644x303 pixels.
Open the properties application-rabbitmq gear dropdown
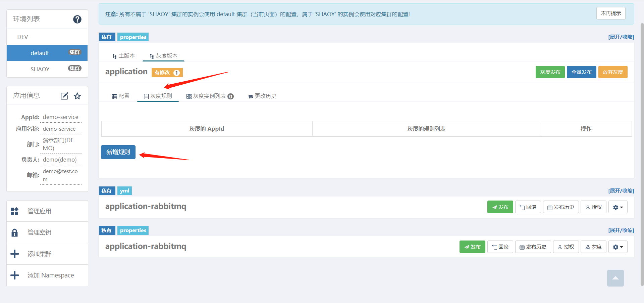coord(618,247)
